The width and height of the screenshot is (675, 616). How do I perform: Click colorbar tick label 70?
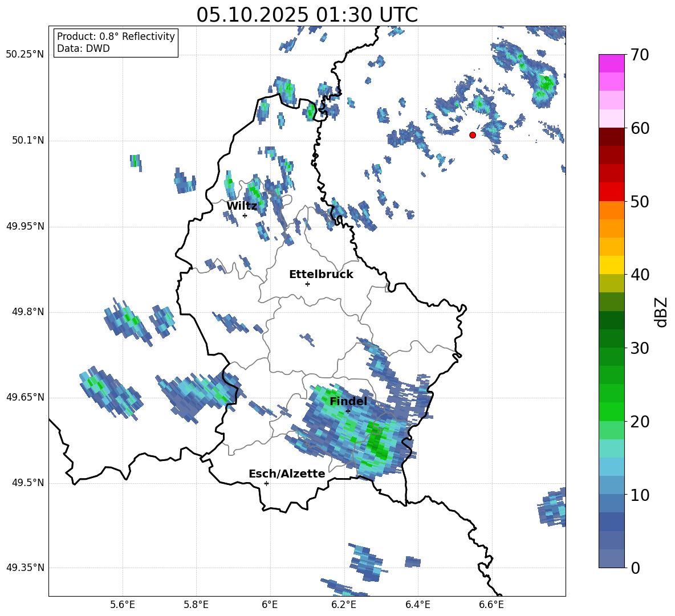pyautogui.click(x=640, y=55)
